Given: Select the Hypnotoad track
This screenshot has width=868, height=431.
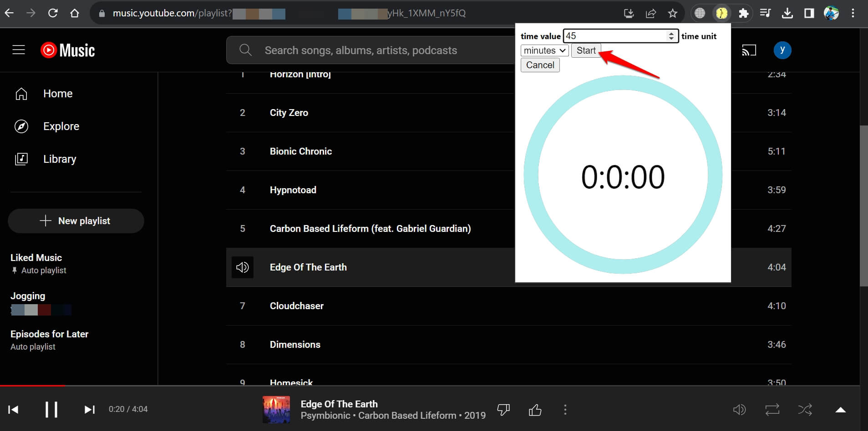Looking at the screenshot, I should [x=293, y=190].
